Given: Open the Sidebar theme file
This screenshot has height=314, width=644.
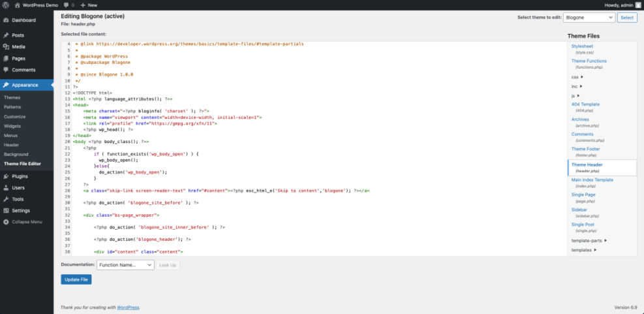Looking at the screenshot, I should tap(578, 210).
